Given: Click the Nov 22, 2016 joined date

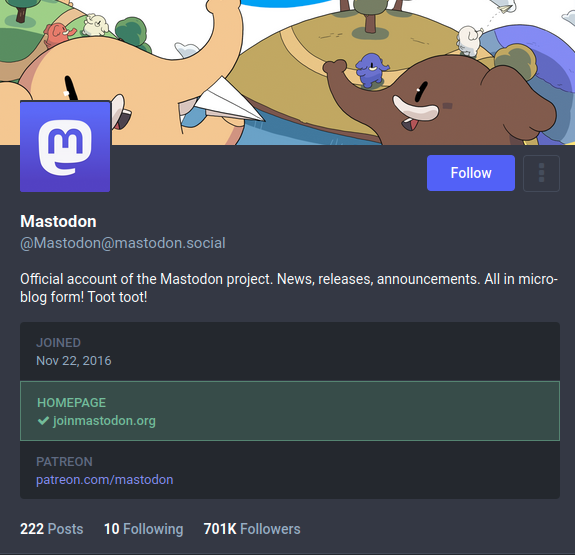Looking at the screenshot, I should click(74, 361).
